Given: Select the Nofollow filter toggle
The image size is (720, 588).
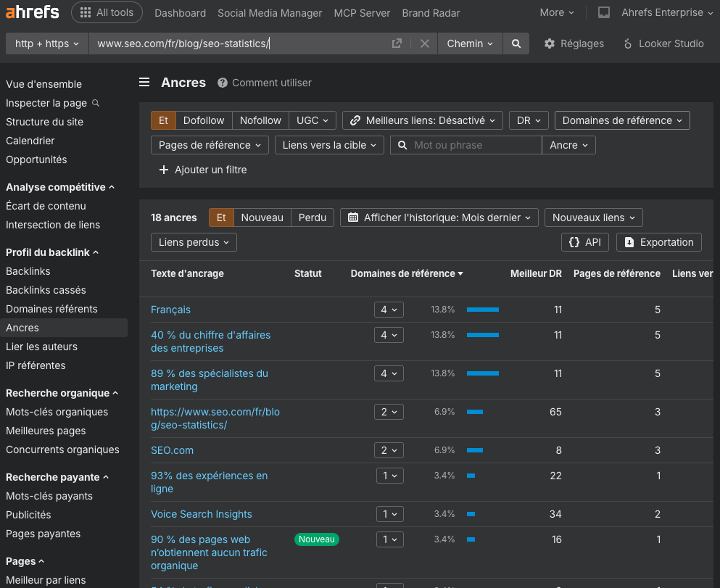Looking at the screenshot, I should point(260,120).
